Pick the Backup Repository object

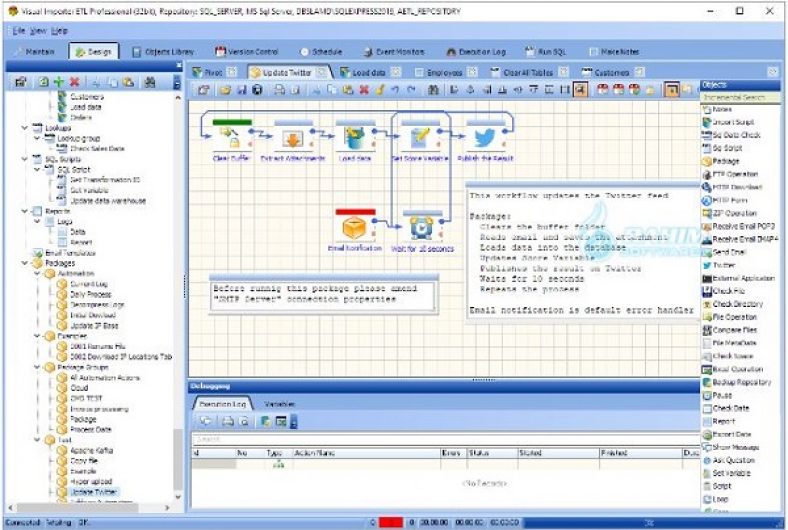pos(737,382)
